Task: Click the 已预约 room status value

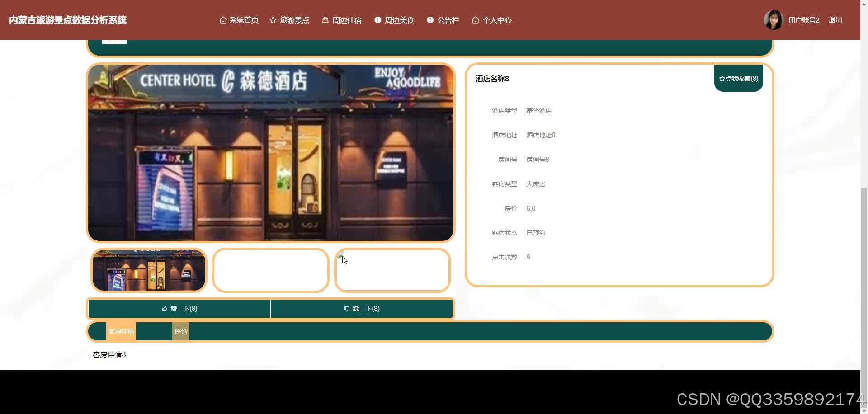Action: [536, 233]
